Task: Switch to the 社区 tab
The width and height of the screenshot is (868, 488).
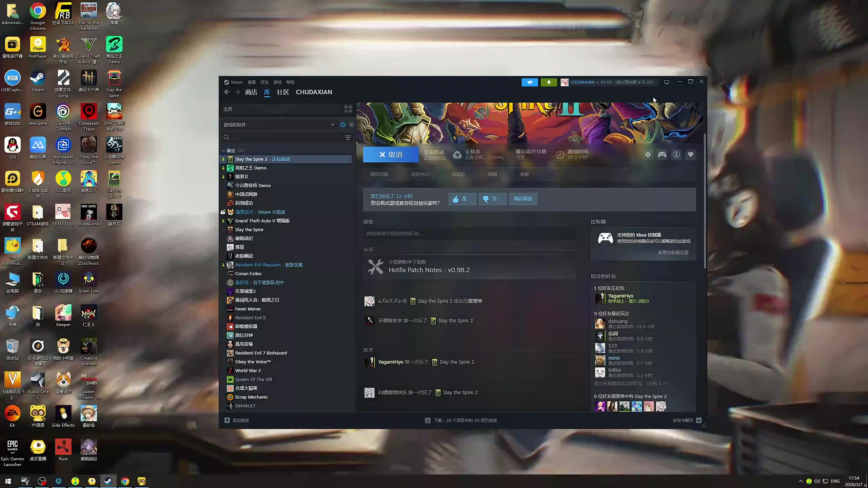Action: point(282,92)
